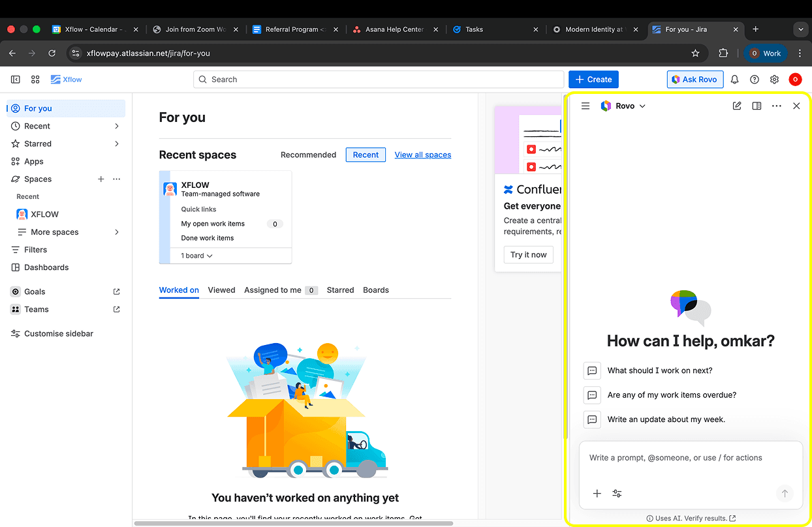This screenshot has height=527, width=812.
Task: Open Goals external link icon
Action: tap(117, 292)
